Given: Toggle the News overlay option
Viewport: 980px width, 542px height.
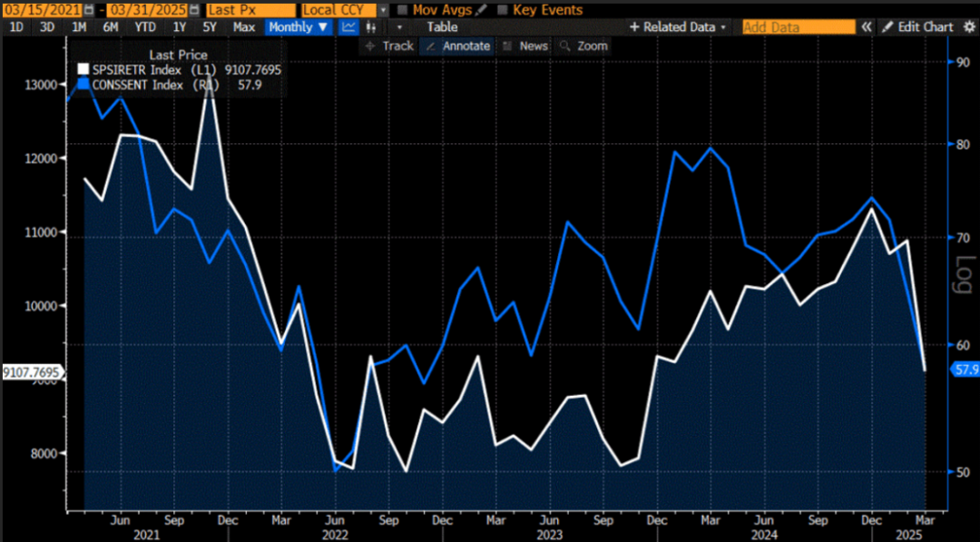Looking at the screenshot, I should coord(525,45).
